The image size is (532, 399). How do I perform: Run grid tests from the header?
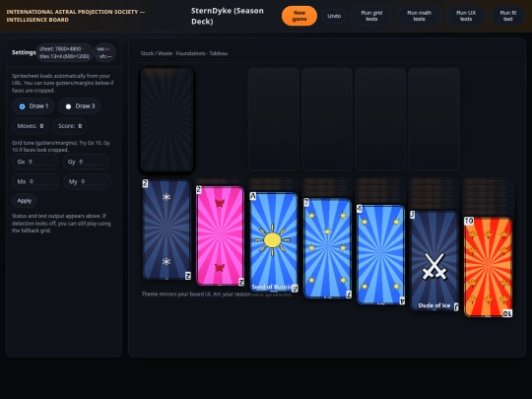click(371, 16)
